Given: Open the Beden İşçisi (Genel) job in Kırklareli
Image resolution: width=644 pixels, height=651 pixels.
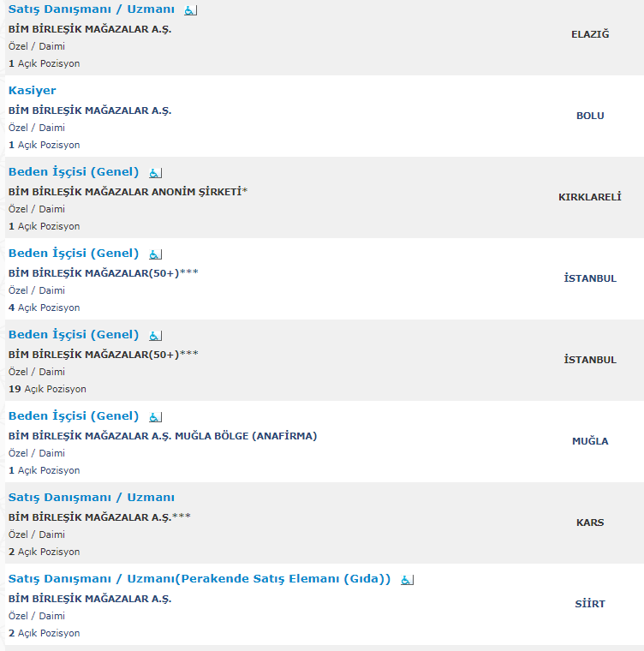Looking at the screenshot, I should click(74, 172).
